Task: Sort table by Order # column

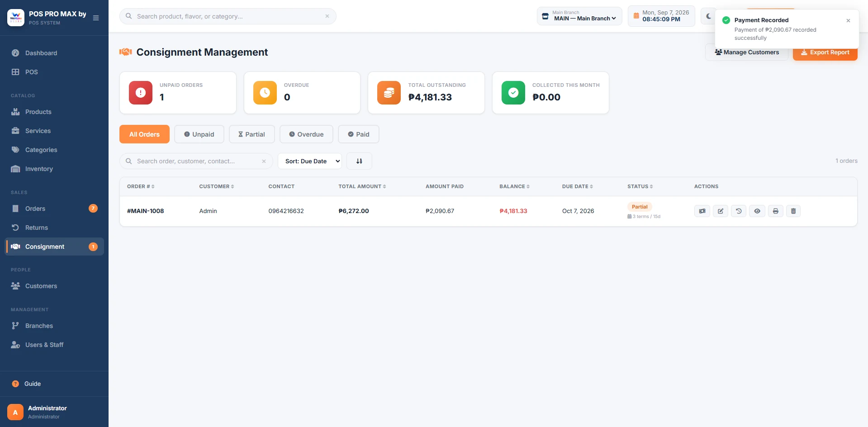Action: pos(141,186)
